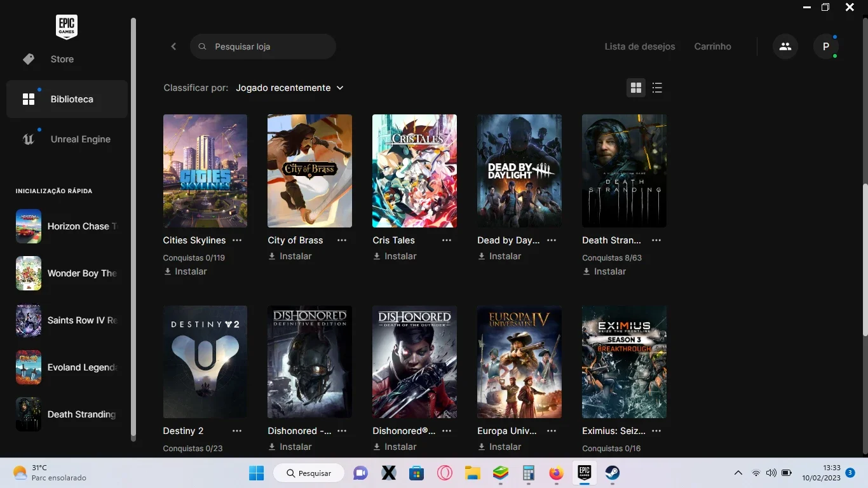868x488 pixels.
Task: Switch library to grid view
Action: (636, 88)
